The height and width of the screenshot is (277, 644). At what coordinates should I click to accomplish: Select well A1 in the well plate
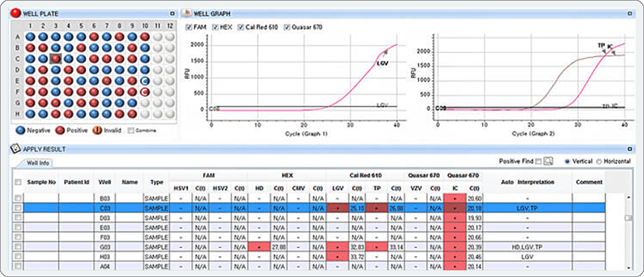coord(30,37)
